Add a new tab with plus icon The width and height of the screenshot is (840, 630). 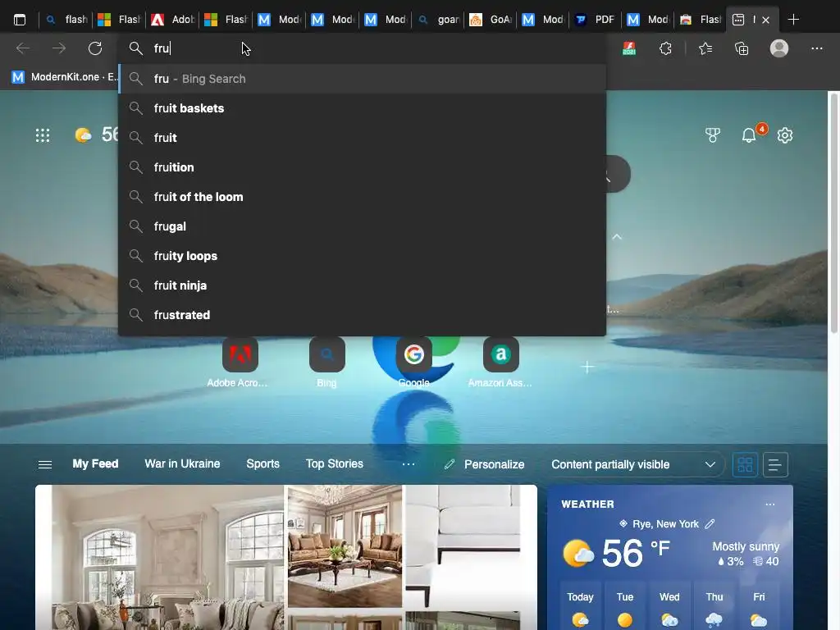(793, 20)
